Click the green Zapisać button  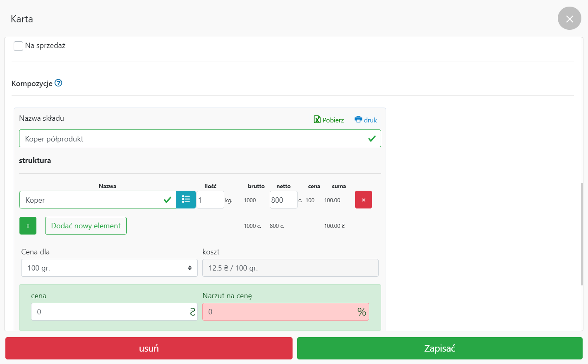[x=439, y=348]
